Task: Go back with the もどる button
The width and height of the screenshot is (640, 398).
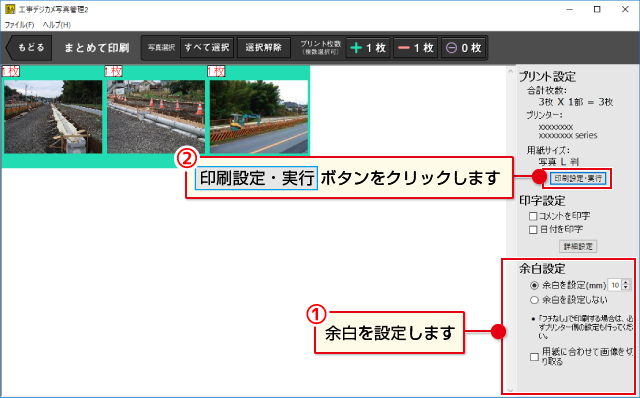Action: 29,48
